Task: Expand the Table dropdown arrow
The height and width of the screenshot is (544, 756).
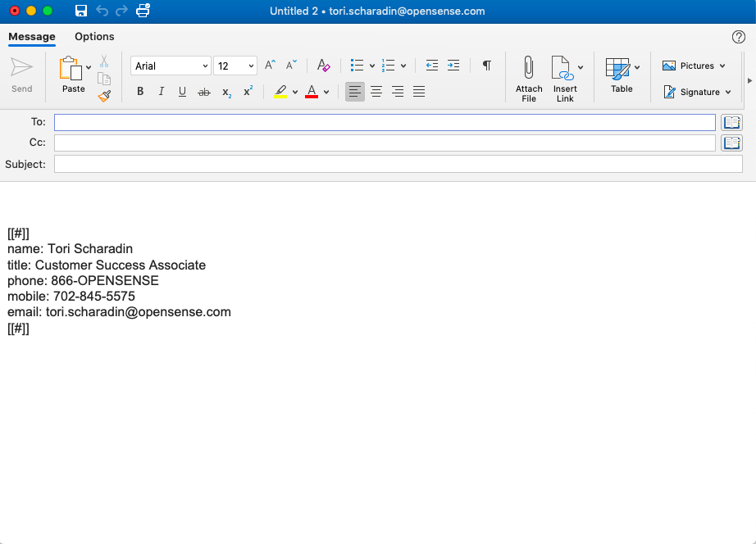Action: pos(637,67)
